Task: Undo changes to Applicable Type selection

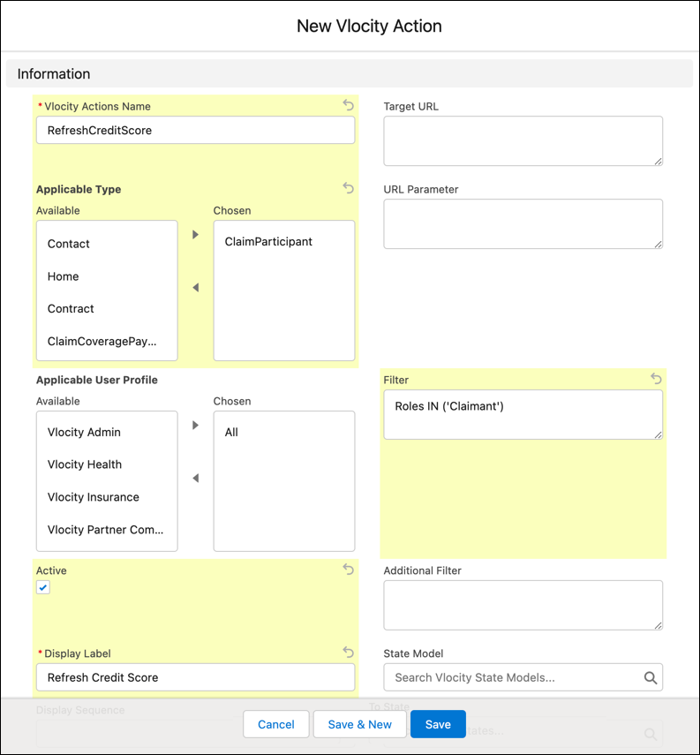Action: tap(348, 188)
